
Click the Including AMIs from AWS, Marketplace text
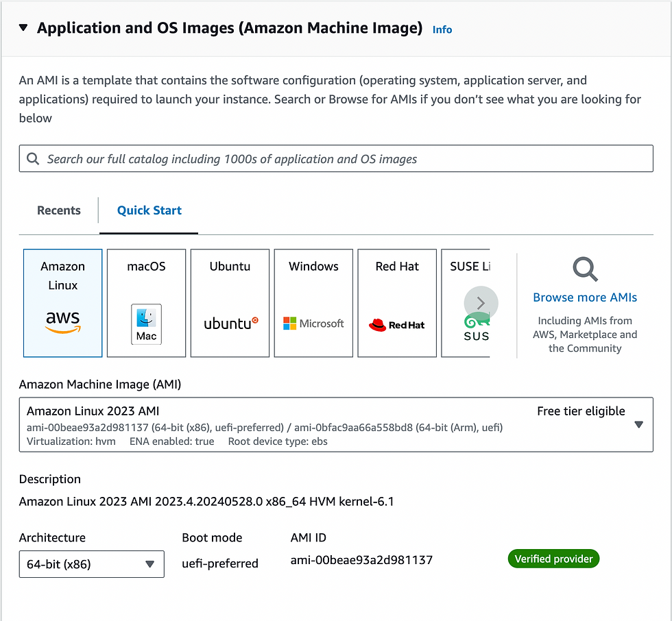coord(585,334)
